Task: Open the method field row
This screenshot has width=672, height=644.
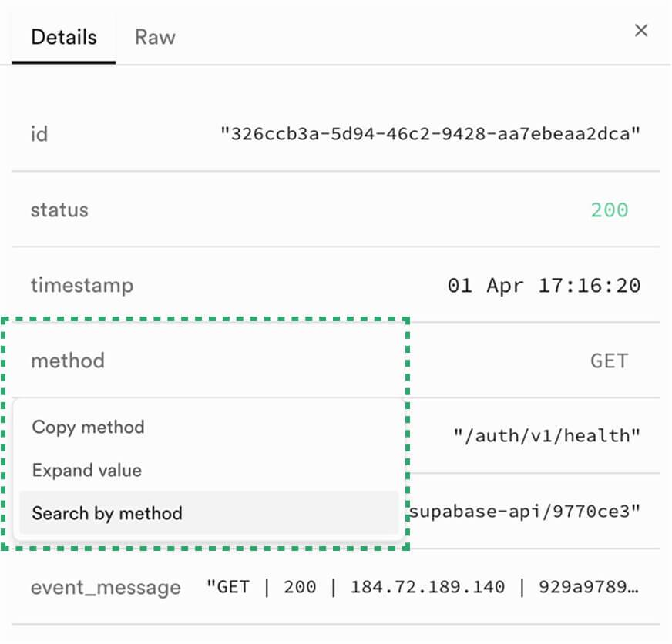Action: point(335,361)
